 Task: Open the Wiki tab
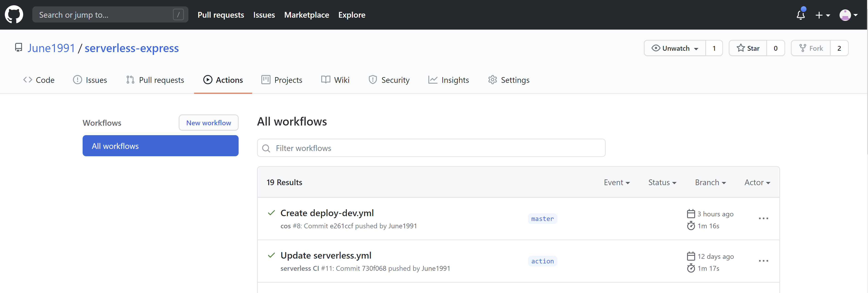click(335, 80)
